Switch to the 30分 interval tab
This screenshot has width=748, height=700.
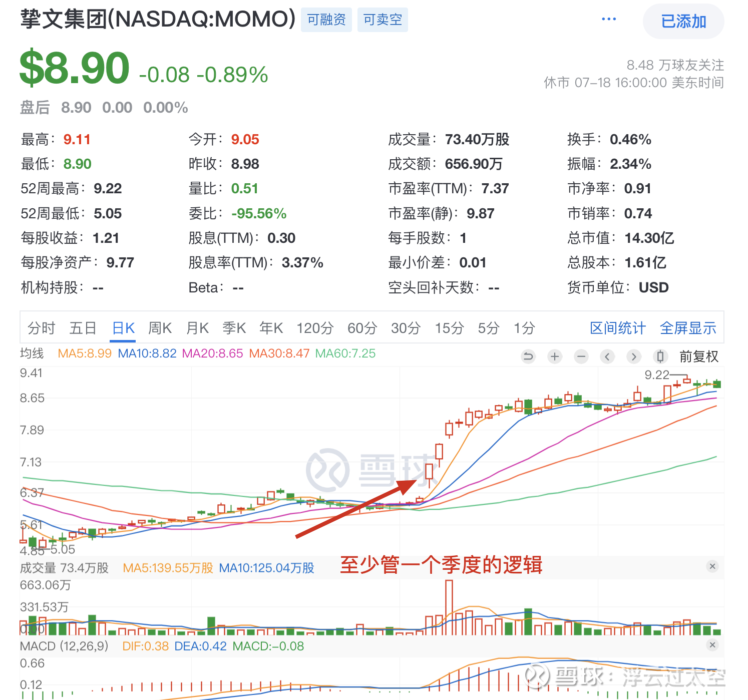pyautogui.click(x=406, y=328)
